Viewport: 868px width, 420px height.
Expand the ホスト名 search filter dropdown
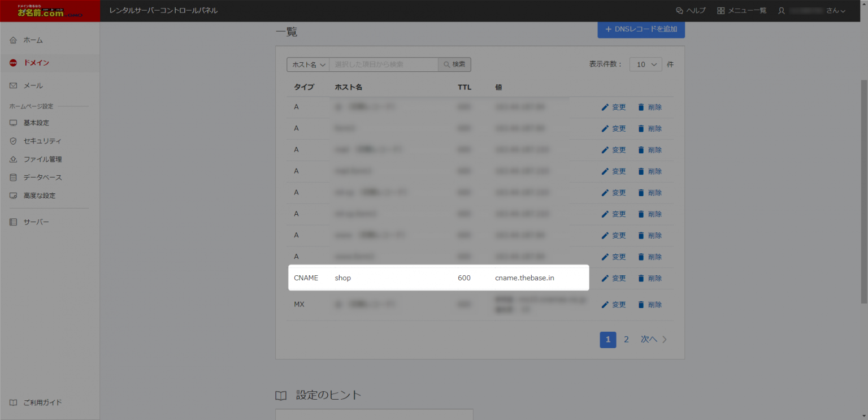308,64
